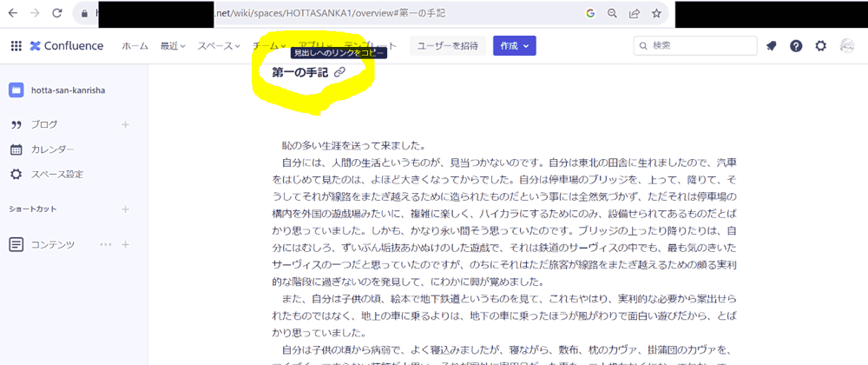Open カレンダー in the sidebar
The width and height of the screenshot is (868, 365).
(52, 149)
